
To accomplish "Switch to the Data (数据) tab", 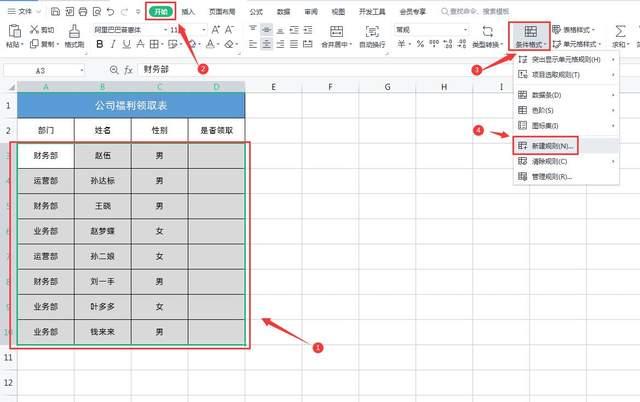I will (x=283, y=12).
